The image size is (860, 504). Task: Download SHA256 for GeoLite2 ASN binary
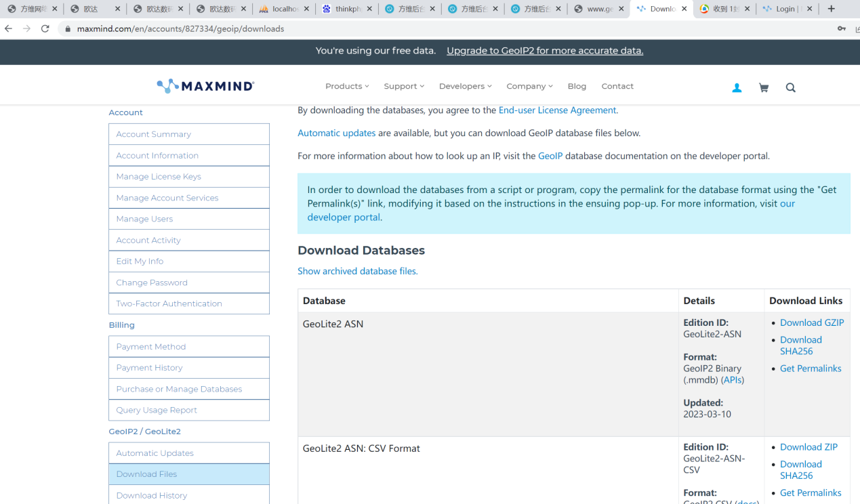click(801, 345)
